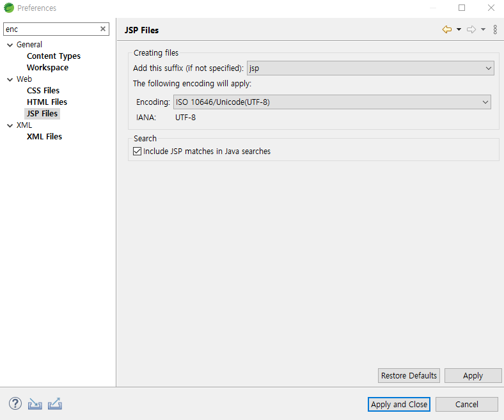
Task: Click the Web category label
Action: [x=24, y=79]
